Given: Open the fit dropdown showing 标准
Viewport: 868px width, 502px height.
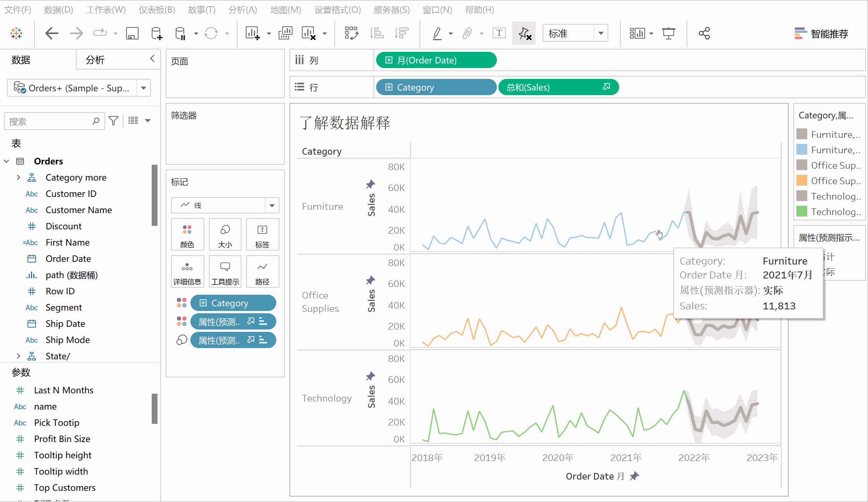Looking at the screenshot, I should coord(601,34).
